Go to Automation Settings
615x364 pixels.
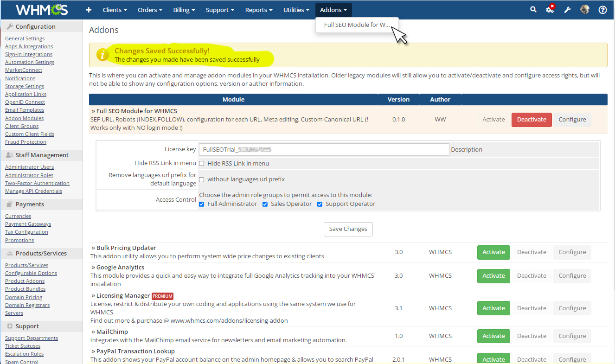click(30, 62)
